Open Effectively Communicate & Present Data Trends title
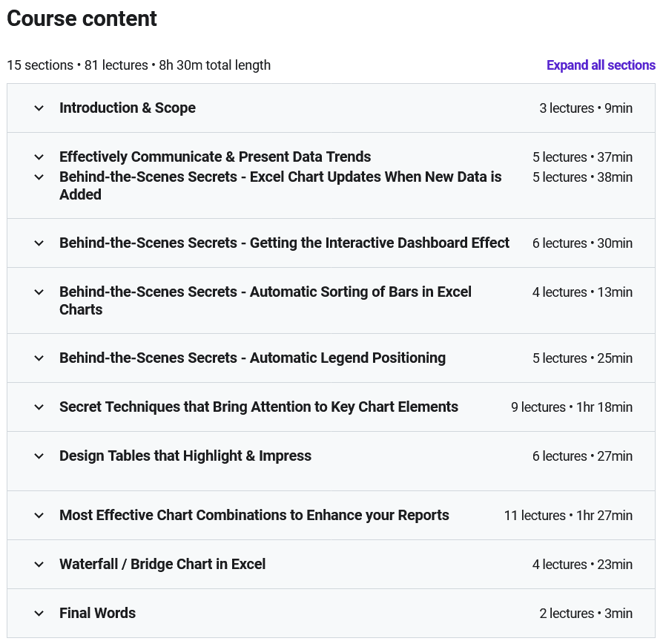This screenshot has width=663, height=644. pyautogui.click(x=215, y=157)
